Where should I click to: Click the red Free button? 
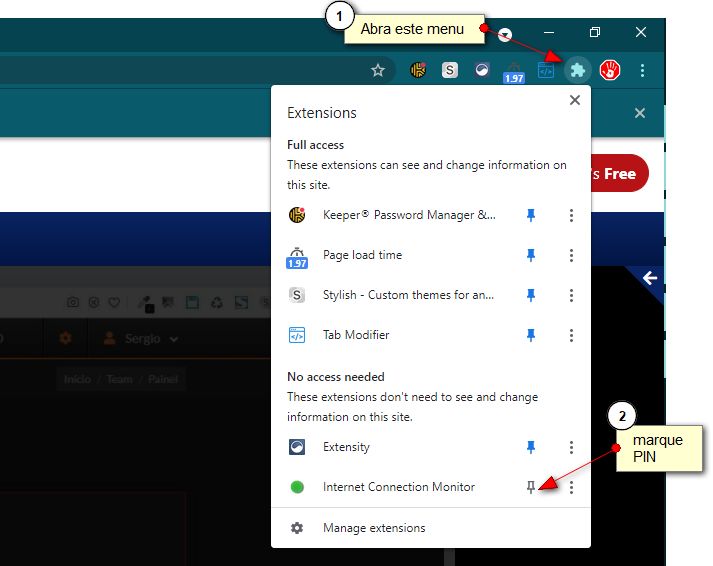619,173
